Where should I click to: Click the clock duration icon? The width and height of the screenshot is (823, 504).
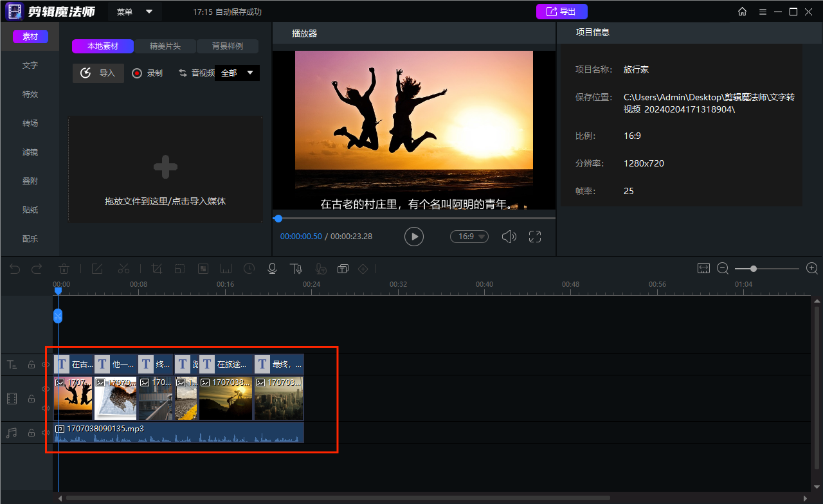point(249,268)
